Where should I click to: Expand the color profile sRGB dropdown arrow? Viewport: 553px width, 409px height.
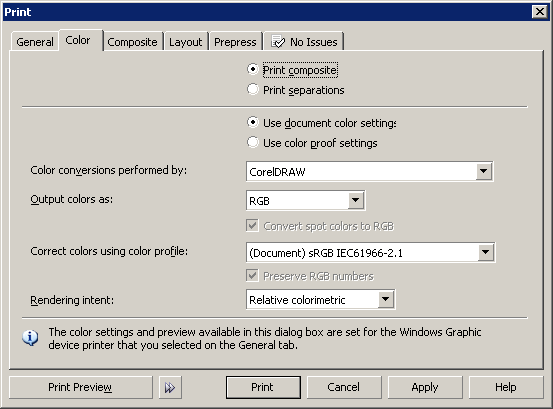coord(486,252)
